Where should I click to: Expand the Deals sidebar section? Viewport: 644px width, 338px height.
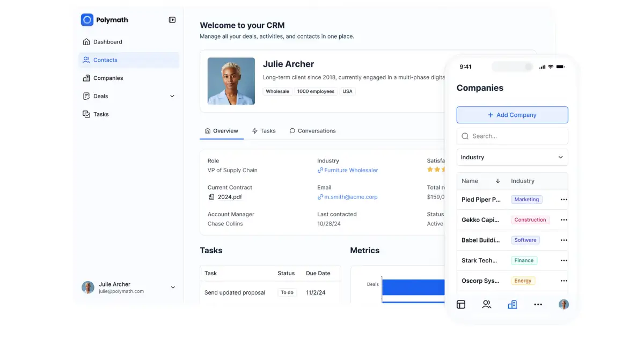[172, 96]
